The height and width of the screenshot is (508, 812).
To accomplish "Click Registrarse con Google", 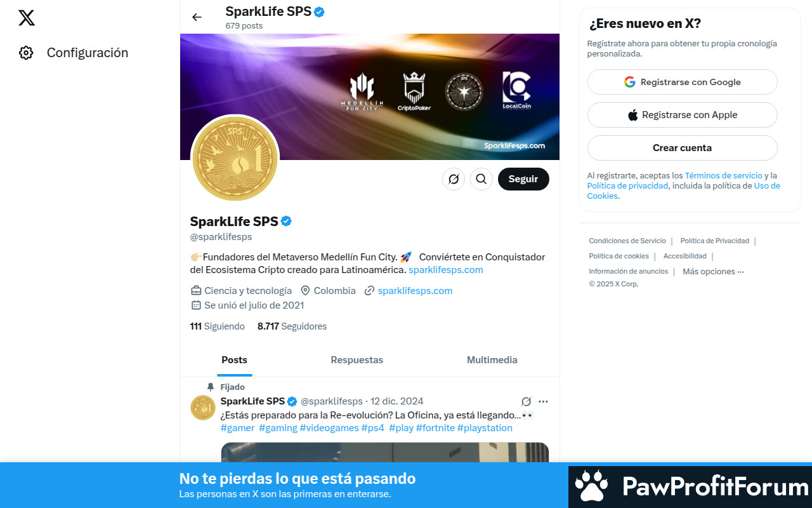I will tap(683, 82).
